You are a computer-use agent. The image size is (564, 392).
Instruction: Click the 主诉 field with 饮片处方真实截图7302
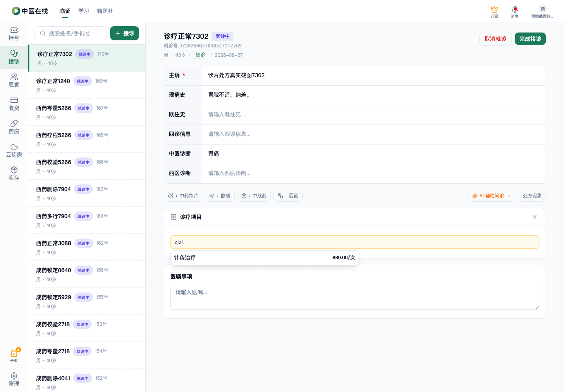coord(373,76)
